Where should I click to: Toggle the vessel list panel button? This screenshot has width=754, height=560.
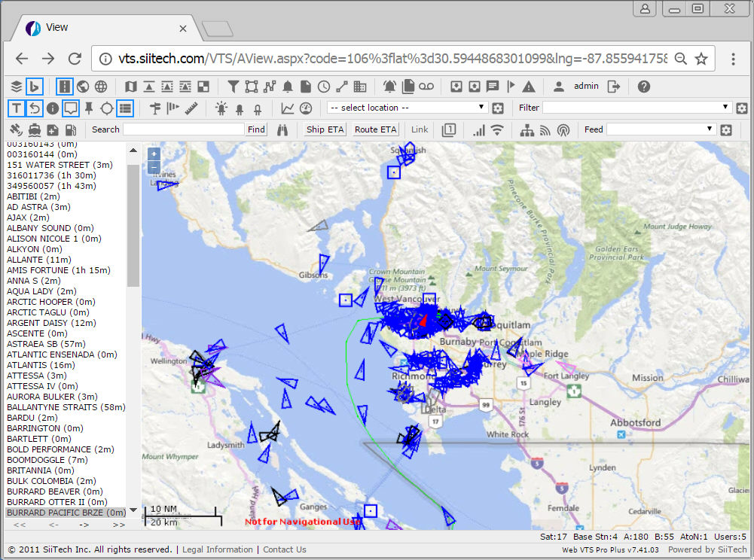coord(125,108)
